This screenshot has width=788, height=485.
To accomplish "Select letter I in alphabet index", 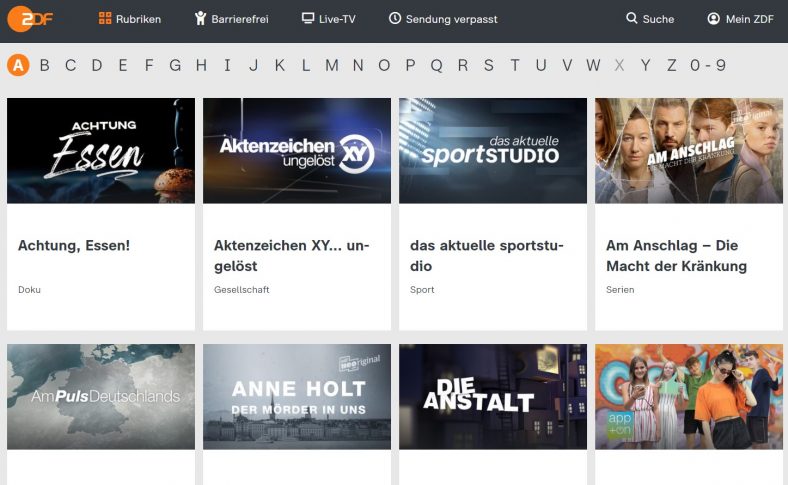I will (x=227, y=65).
